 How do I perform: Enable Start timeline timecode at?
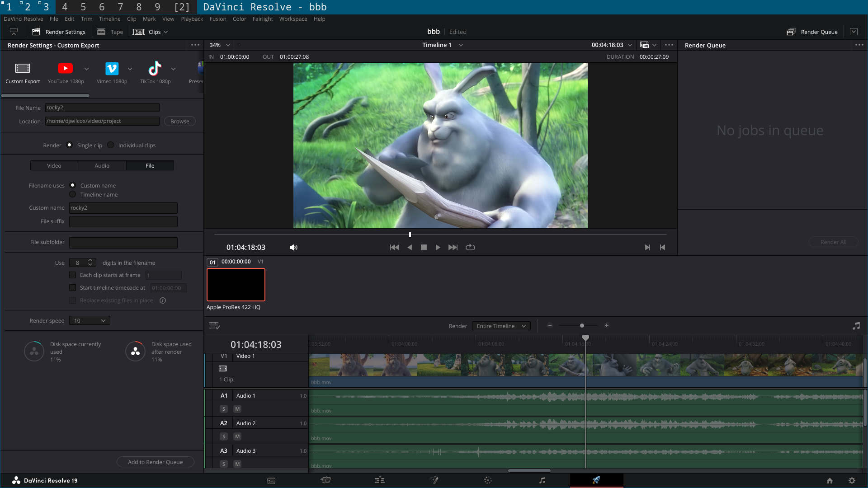[72, 288]
